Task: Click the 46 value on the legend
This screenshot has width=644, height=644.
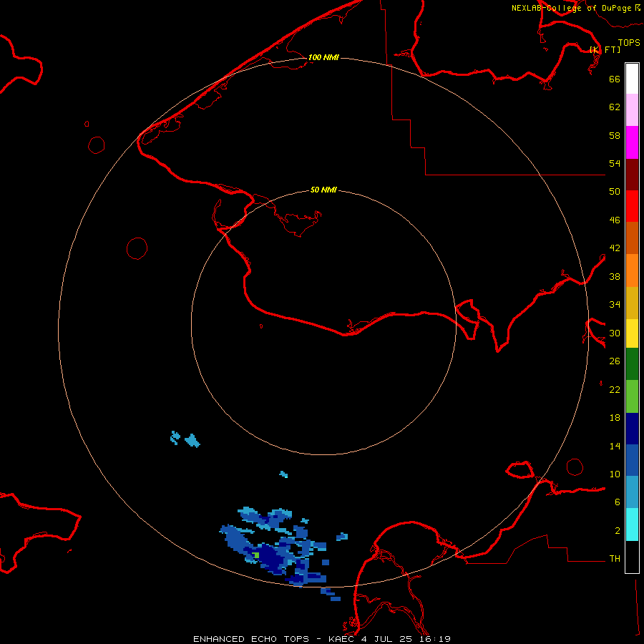Action: pyautogui.click(x=615, y=220)
